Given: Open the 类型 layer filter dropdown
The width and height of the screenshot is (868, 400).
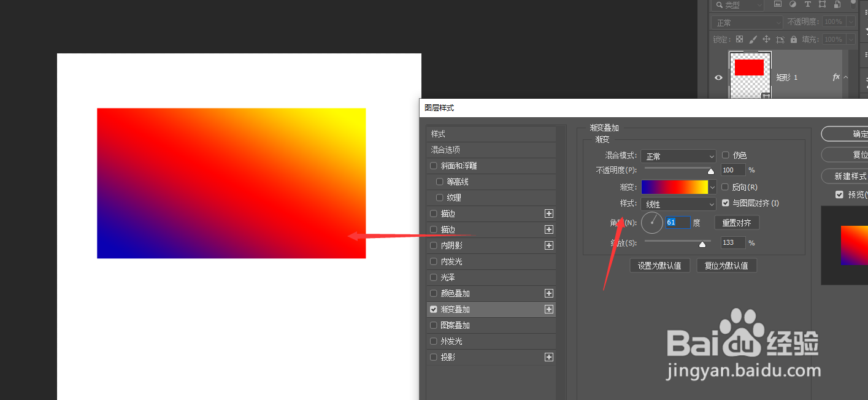Looking at the screenshot, I should (x=737, y=5).
